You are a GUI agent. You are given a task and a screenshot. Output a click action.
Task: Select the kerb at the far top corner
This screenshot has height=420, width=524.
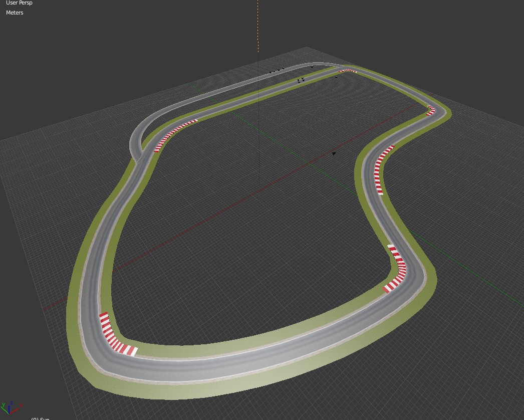[x=347, y=71]
